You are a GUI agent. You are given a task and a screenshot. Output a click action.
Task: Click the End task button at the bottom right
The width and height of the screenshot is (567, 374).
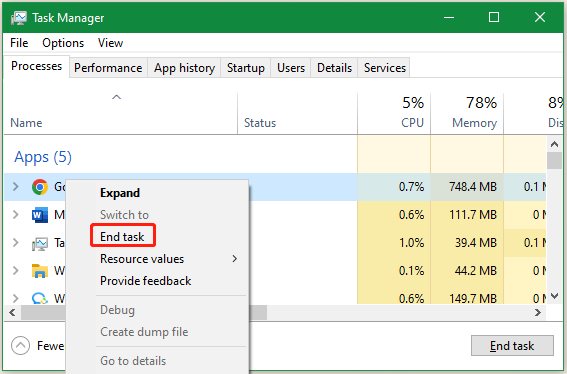[512, 346]
